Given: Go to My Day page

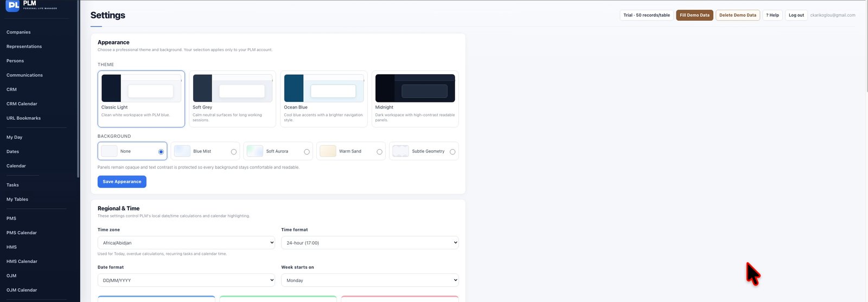Looking at the screenshot, I should (14, 137).
